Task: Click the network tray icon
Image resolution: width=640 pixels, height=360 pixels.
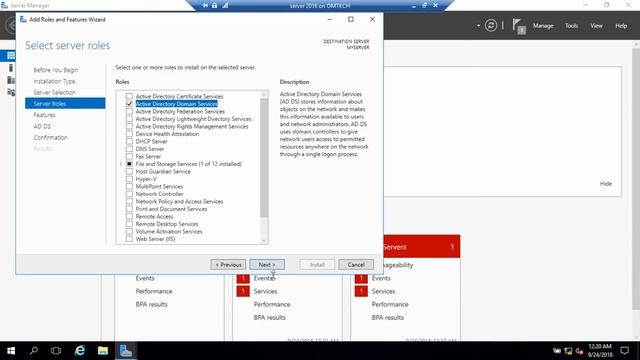Action: [x=568, y=351]
